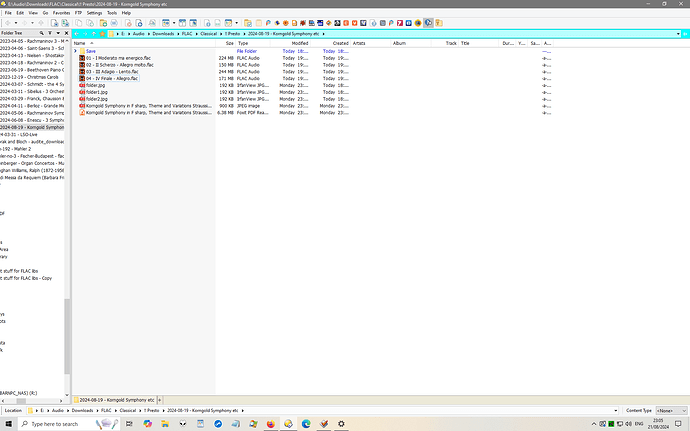Click the highlighted toolbar icon near the right end
690x431 pixels.
click(x=428, y=23)
